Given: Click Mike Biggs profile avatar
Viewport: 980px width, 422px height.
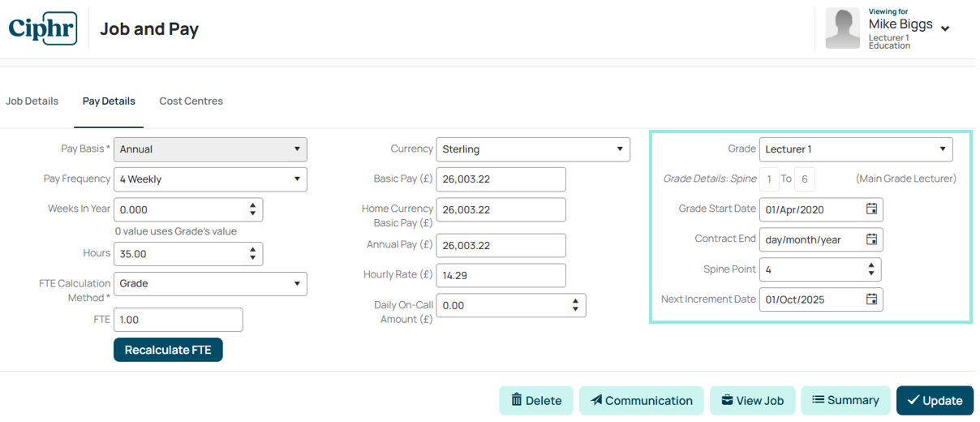Looking at the screenshot, I should (842, 28).
